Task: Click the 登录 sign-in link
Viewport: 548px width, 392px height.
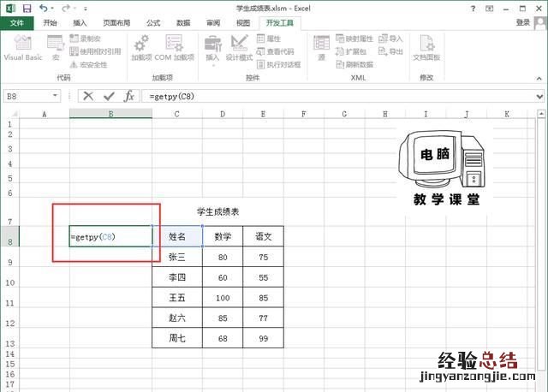Action: pos(523,23)
